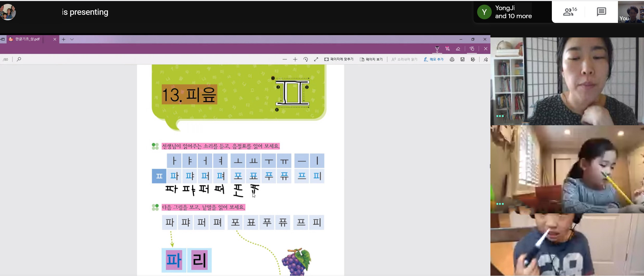
Task: Switch to the 한글기초_상.pdf tab
Action: (27, 39)
